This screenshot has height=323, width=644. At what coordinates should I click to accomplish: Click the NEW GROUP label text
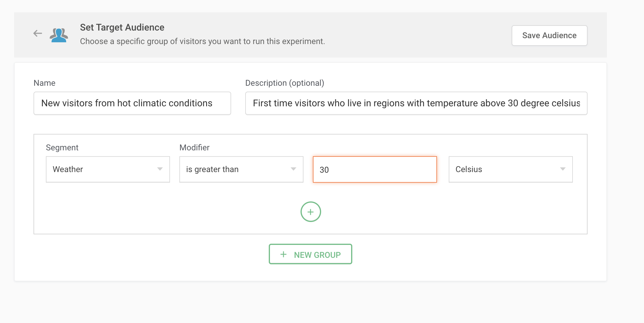tap(317, 255)
